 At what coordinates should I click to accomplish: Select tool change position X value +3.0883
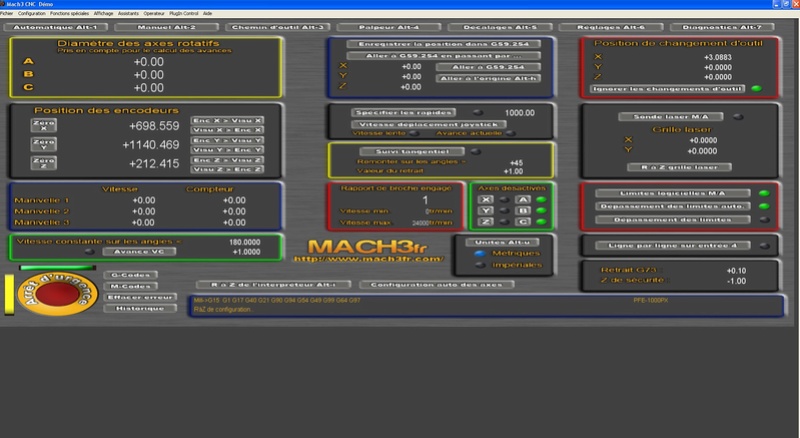(717, 57)
